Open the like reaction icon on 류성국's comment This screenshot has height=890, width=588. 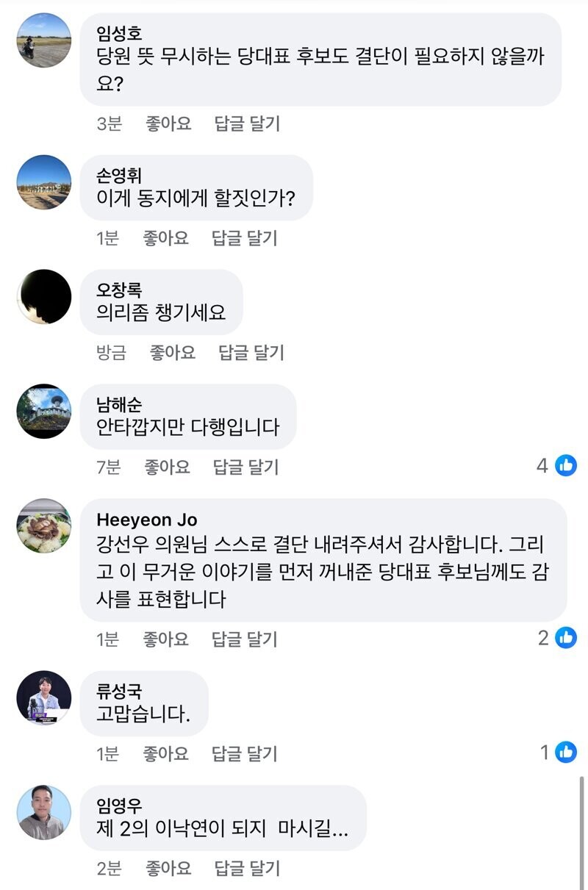565,753
